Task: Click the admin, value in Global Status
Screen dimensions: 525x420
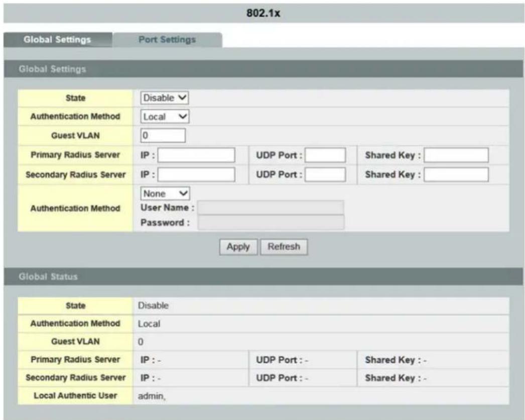Action: tap(152, 396)
